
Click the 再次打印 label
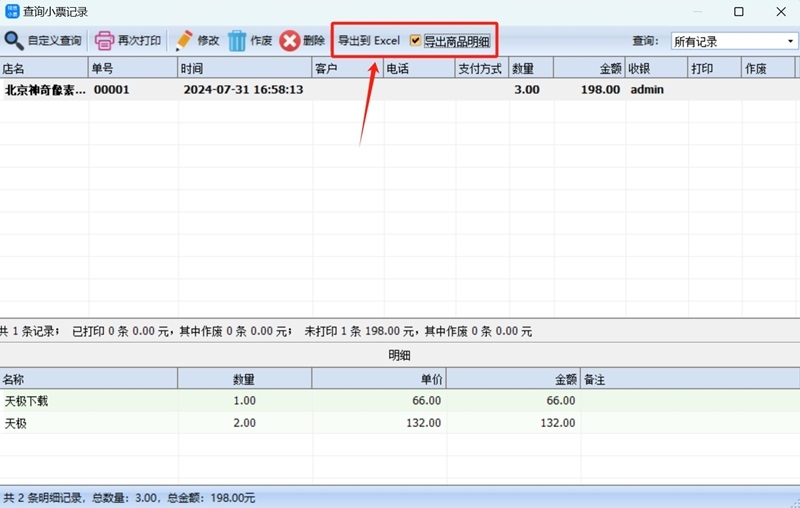tap(139, 40)
